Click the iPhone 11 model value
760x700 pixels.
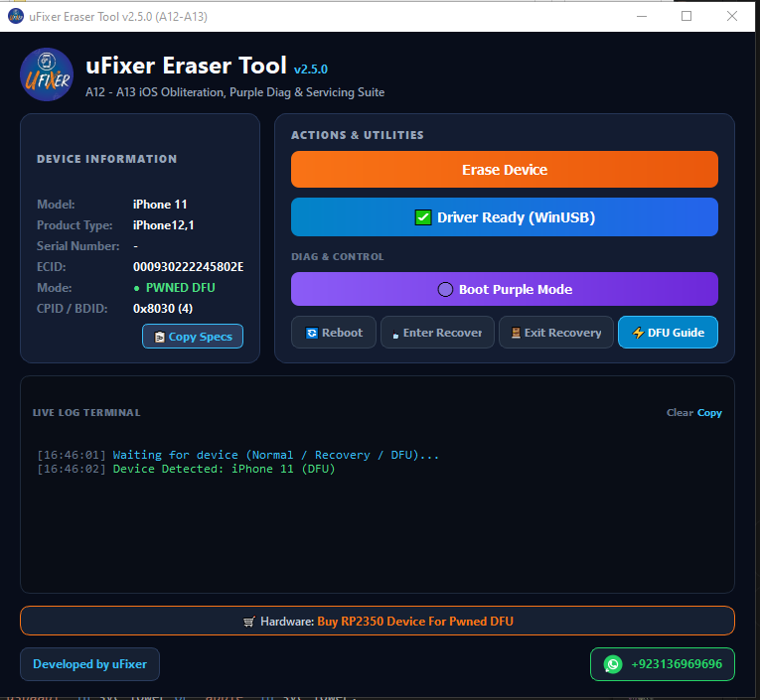point(160,205)
